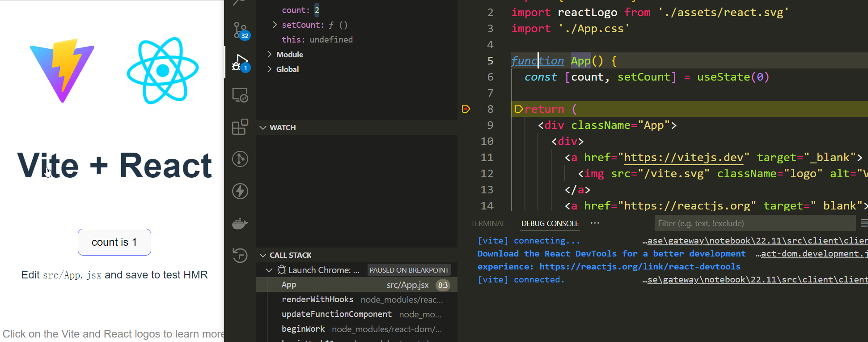Select the updateFunctionComponent stack frame

tap(356, 314)
